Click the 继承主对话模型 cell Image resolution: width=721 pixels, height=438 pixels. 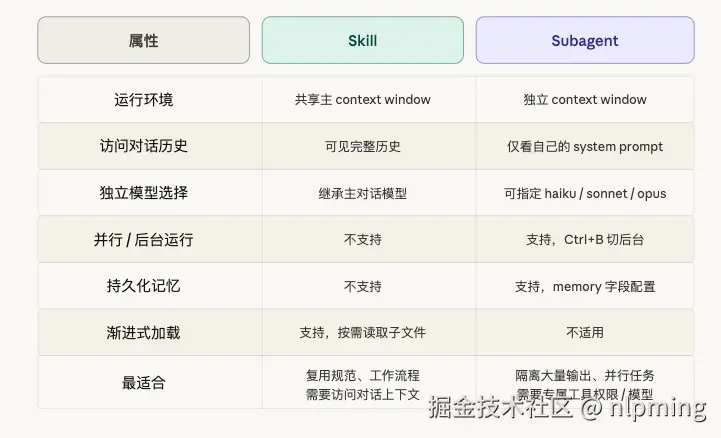point(362,193)
